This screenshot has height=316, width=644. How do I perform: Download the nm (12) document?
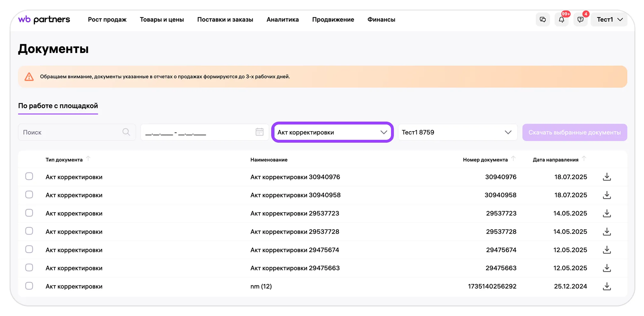(607, 286)
